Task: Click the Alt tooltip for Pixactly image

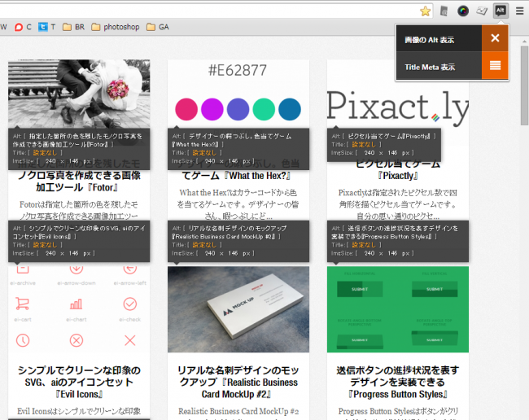Action: pyautogui.click(x=384, y=145)
